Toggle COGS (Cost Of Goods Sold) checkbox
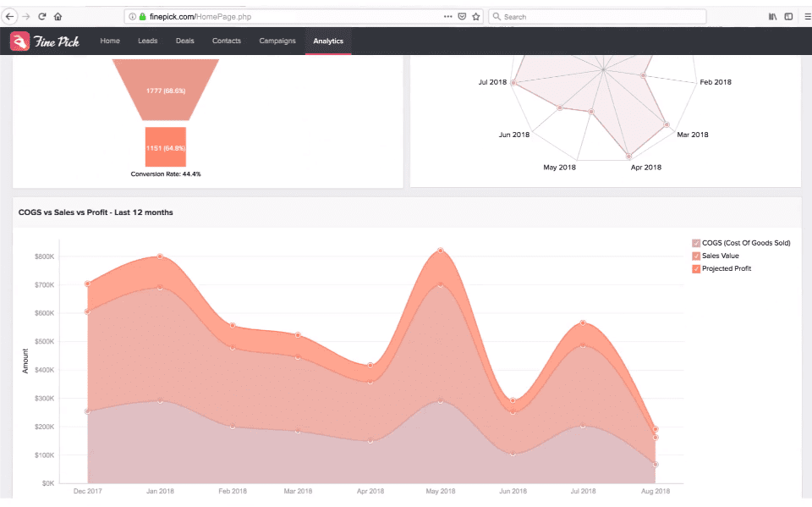Image resolution: width=812 pixels, height=507 pixels. pyautogui.click(x=696, y=243)
